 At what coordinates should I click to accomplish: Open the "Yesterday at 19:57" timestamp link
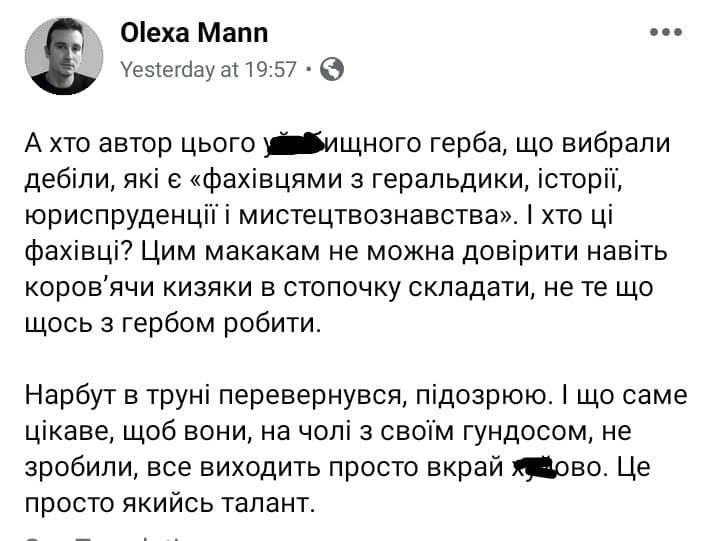tap(208, 69)
